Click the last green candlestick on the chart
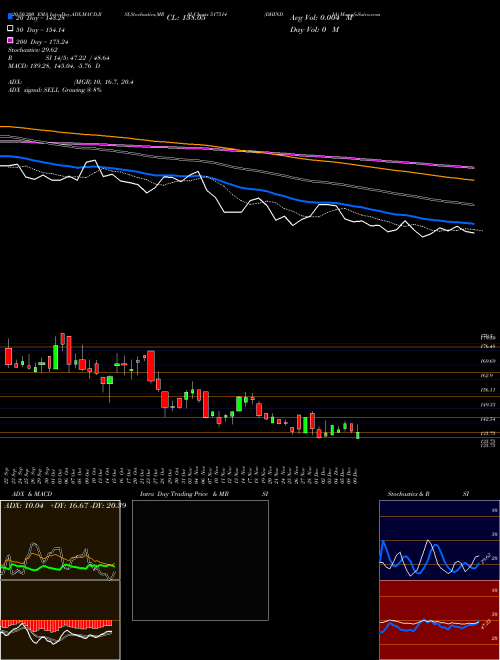500x660 pixels. 358,435
